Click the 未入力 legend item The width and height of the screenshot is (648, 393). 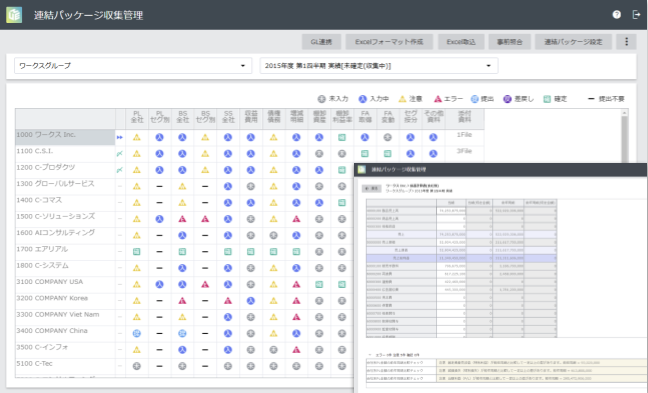coord(333,99)
